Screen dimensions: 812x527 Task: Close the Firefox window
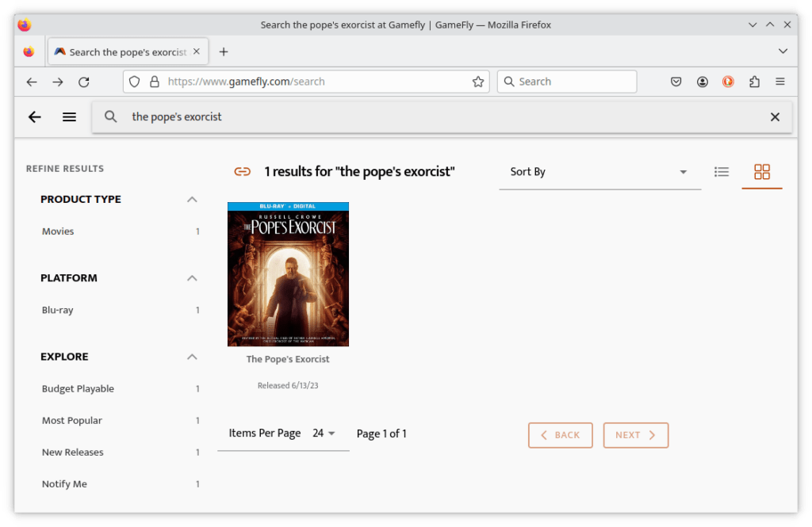click(x=787, y=25)
